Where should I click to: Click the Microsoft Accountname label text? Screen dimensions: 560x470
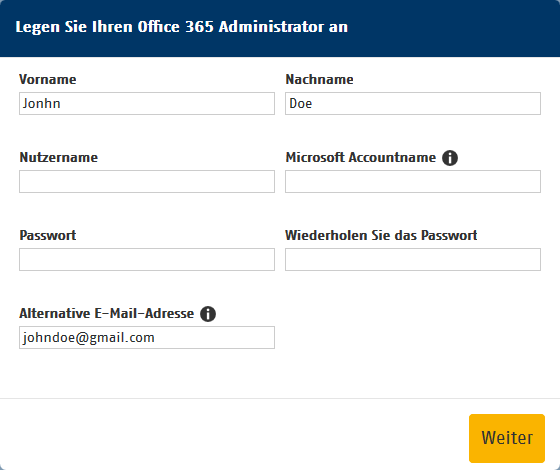361,158
